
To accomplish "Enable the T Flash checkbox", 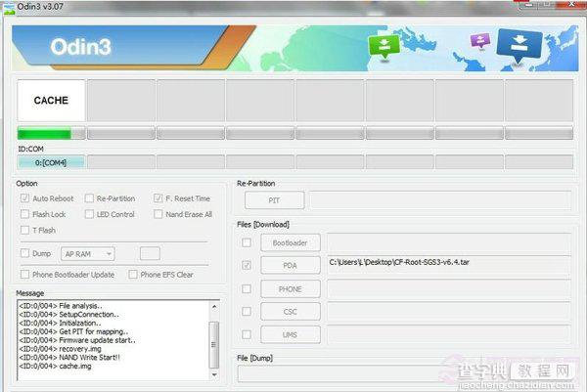I will [24, 230].
